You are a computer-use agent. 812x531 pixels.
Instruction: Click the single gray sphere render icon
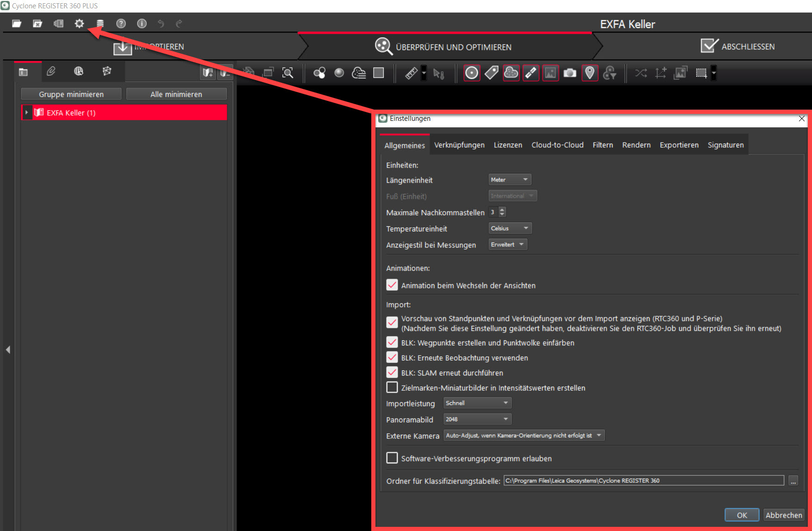(x=339, y=73)
